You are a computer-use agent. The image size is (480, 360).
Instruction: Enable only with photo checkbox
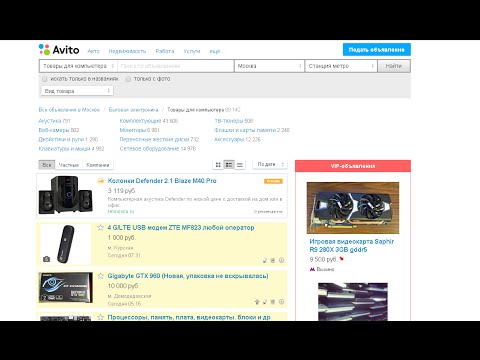coord(128,79)
